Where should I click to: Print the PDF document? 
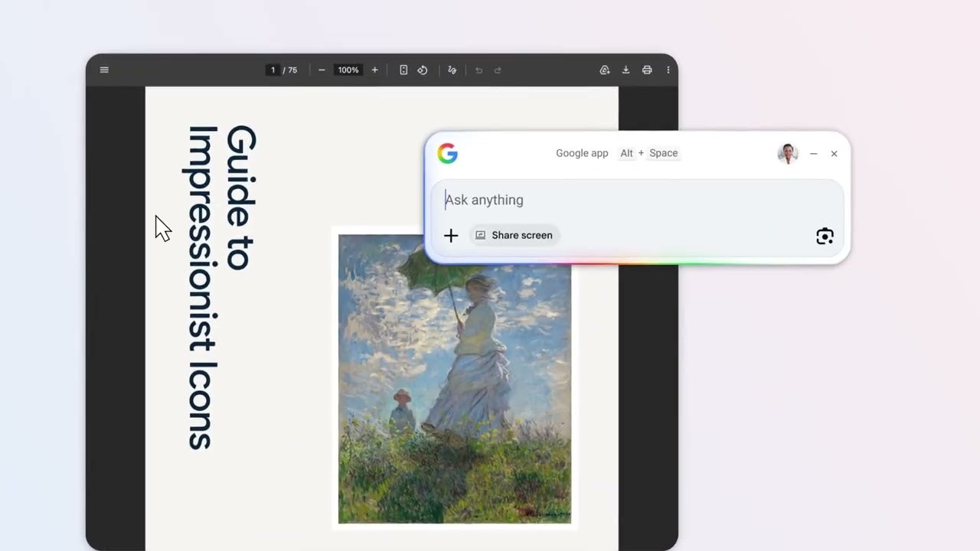point(647,70)
